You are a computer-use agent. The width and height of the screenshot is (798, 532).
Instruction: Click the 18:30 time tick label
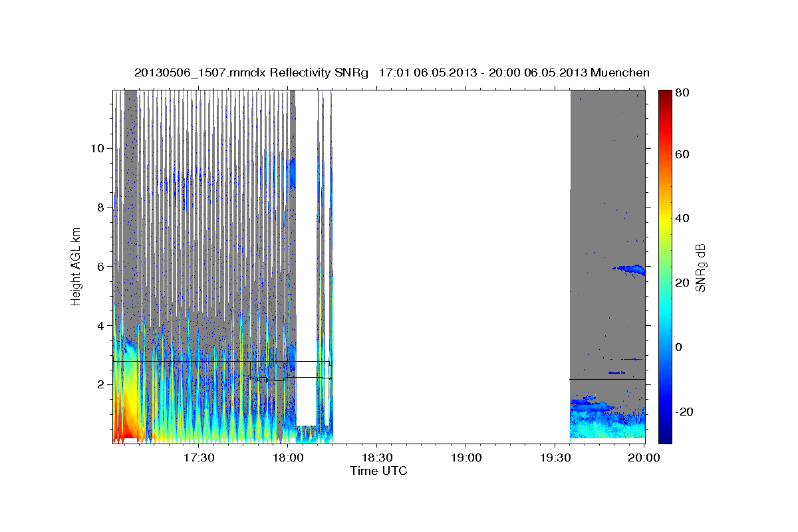(377, 458)
